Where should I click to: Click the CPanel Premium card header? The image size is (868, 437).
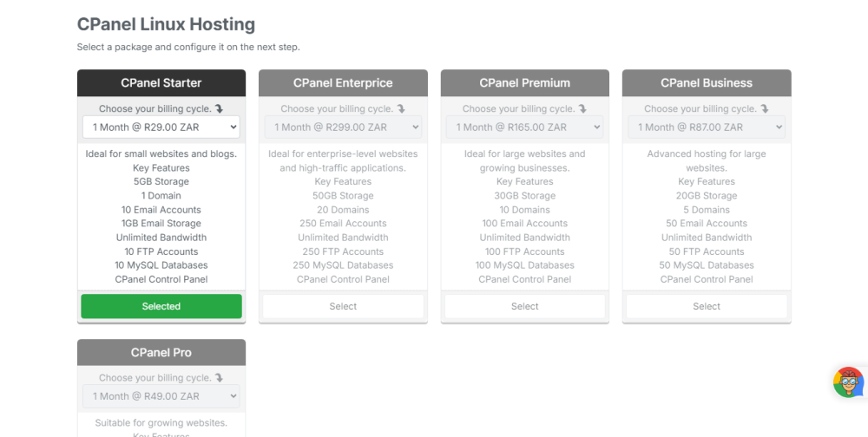pyautogui.click(x=525, y=83)
